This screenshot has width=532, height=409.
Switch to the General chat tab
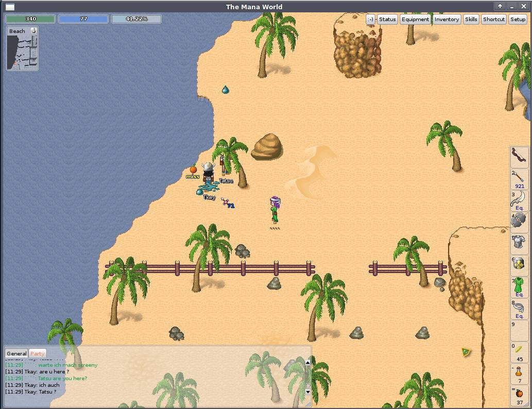(x=16, y=353)
